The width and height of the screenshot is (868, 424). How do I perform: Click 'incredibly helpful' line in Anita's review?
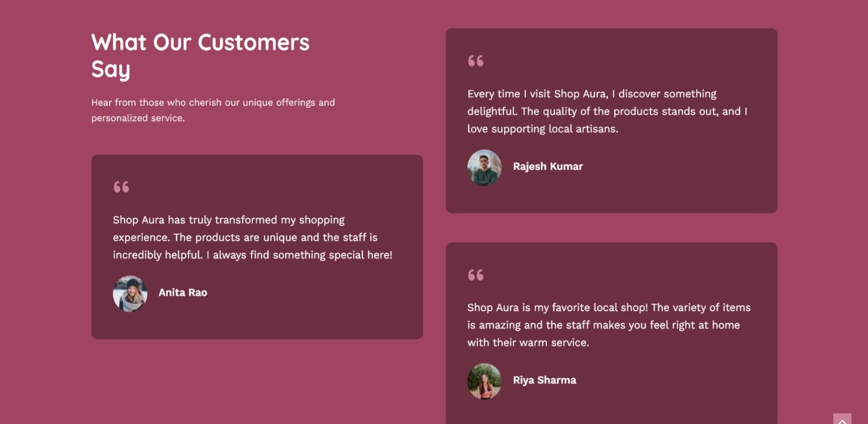pos(253,255)
